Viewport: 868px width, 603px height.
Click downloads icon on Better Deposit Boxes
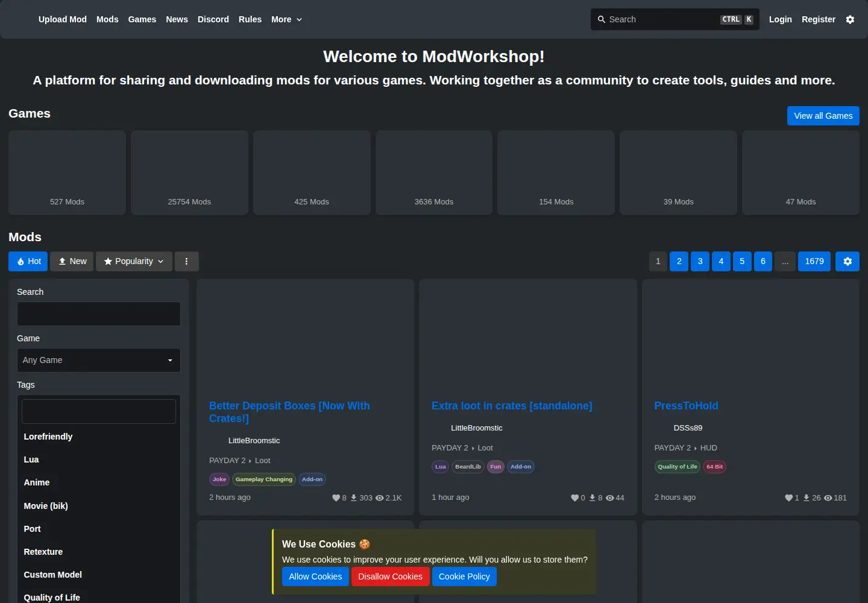354,498
